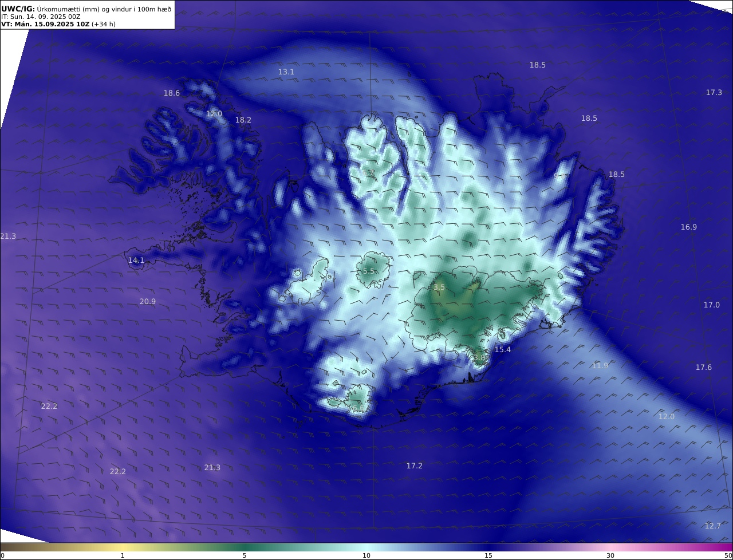Click the 18.2 value label
The width and height of the screenshot is (733, 560).
coord(243,120)
